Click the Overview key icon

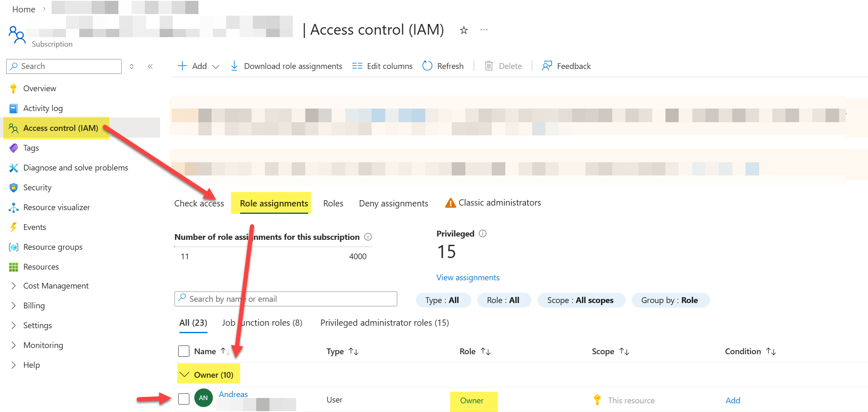14,88
